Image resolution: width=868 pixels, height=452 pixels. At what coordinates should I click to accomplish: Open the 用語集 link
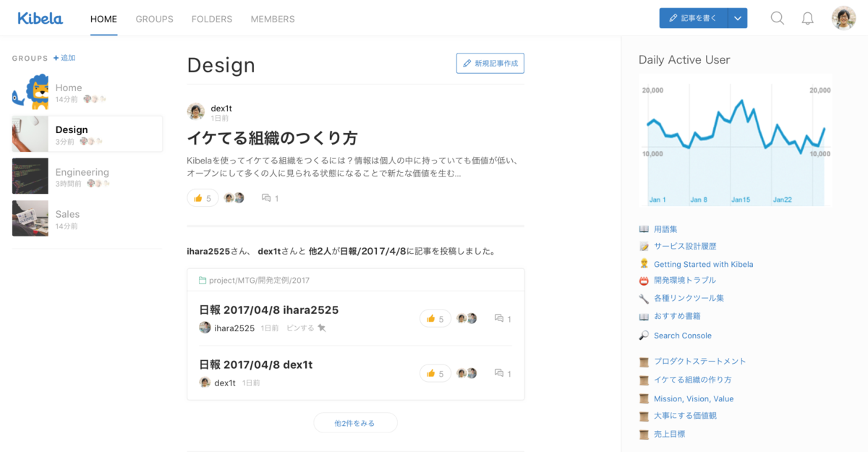(x=665, y=229)
